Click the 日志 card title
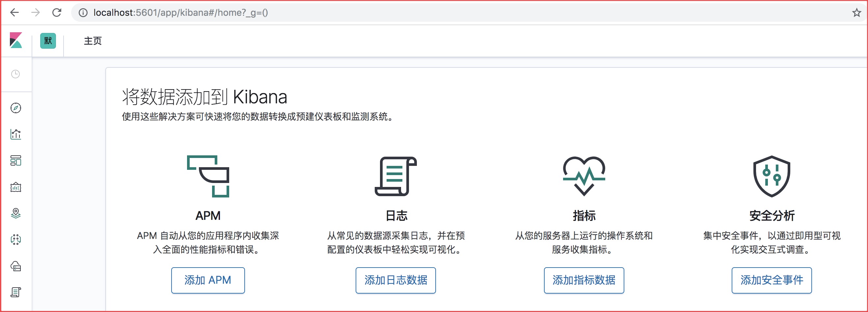Image resolution: width=868 pixels, height=312 pixels. 396,216
